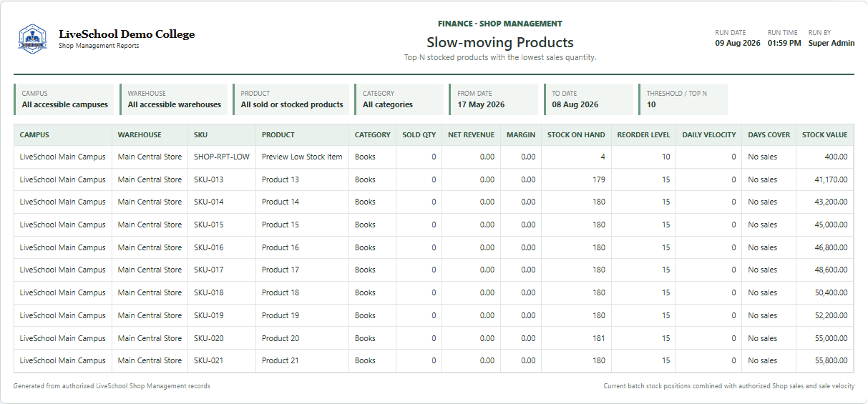Click SKU-020 in the table
This screenshot has width=868, height=404.
pos(208,338)
